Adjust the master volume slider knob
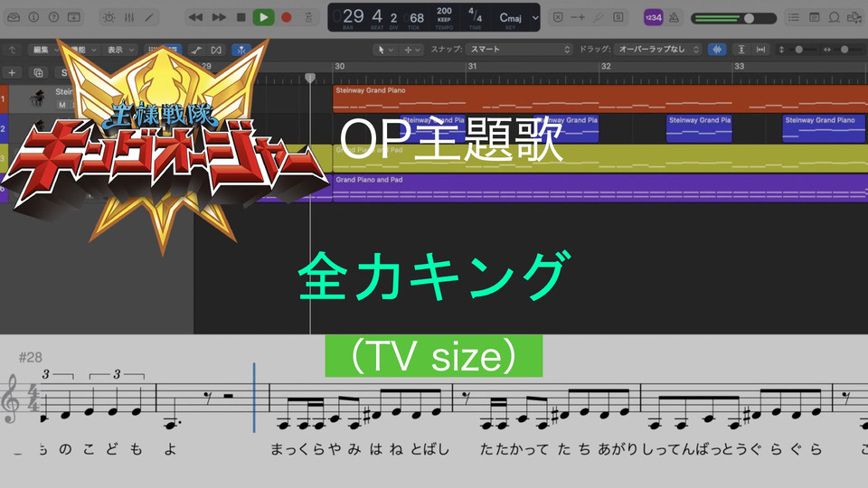Image resolution: width=868 pixels, height=488 pixels. click(749, 18)
